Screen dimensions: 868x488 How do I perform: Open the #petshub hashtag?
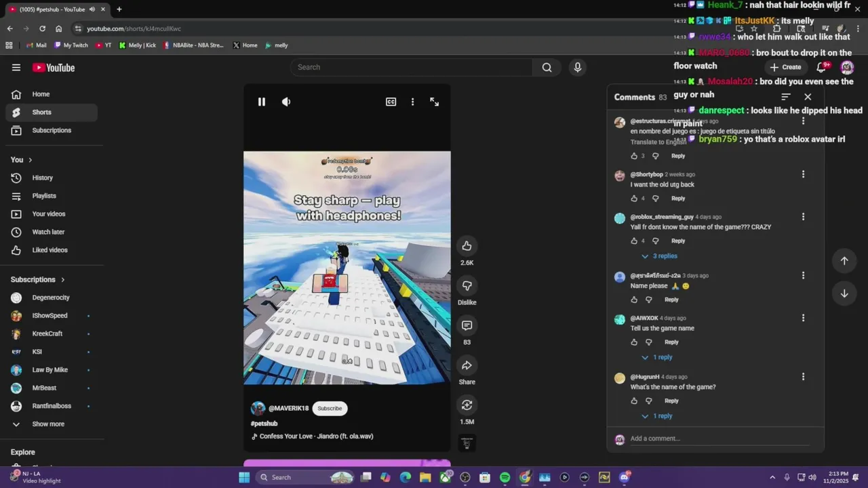(264, 424)
